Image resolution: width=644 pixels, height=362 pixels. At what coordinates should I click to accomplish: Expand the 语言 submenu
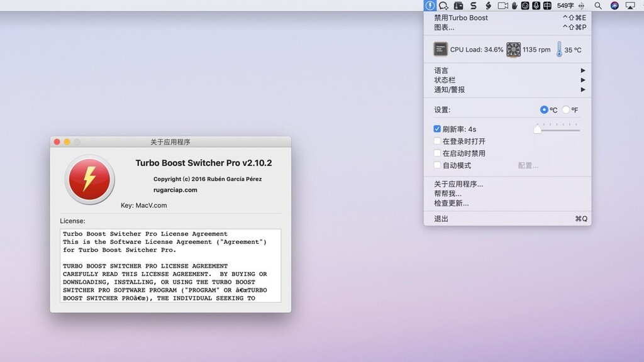tap(508, 70)
